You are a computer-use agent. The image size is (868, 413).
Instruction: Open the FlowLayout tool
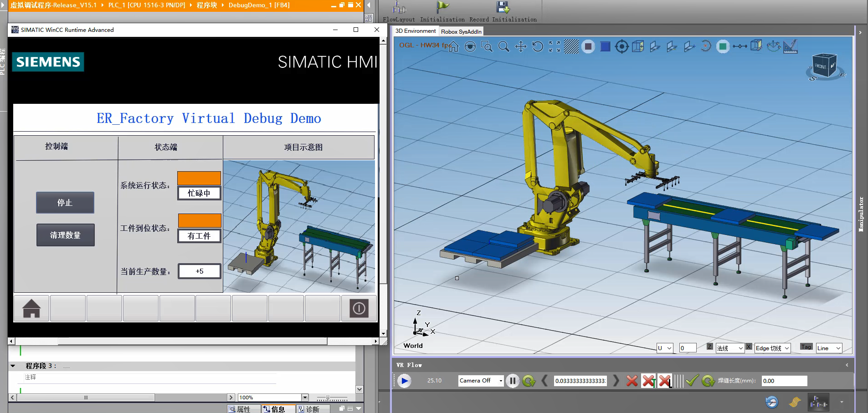399,12
